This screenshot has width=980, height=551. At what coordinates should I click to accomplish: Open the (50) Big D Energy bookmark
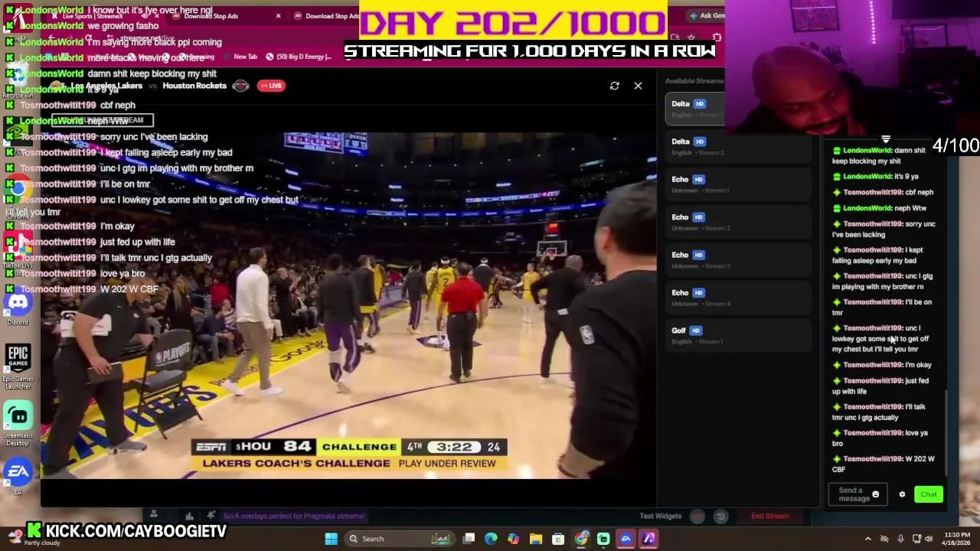tap(299, 57)
